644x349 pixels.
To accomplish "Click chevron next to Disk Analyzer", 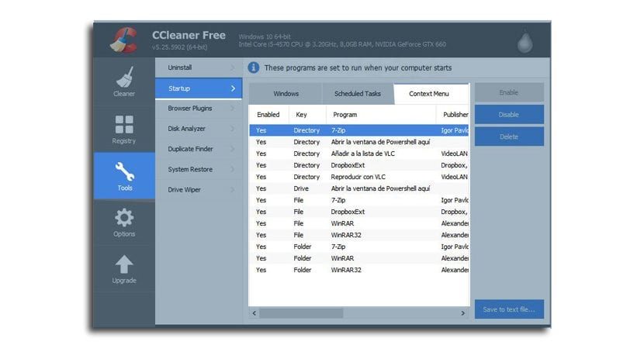I will (x=233, y=129).
